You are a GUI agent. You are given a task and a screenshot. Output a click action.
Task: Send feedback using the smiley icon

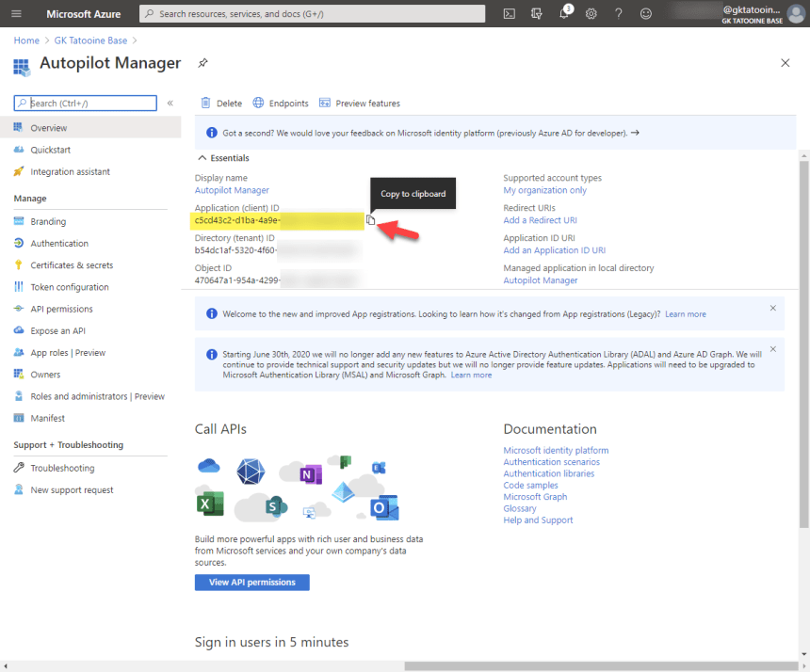click(x=646, y=13)
